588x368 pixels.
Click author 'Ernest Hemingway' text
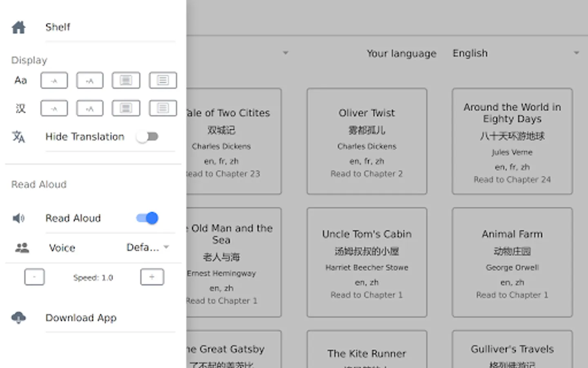tap(222, 273)
